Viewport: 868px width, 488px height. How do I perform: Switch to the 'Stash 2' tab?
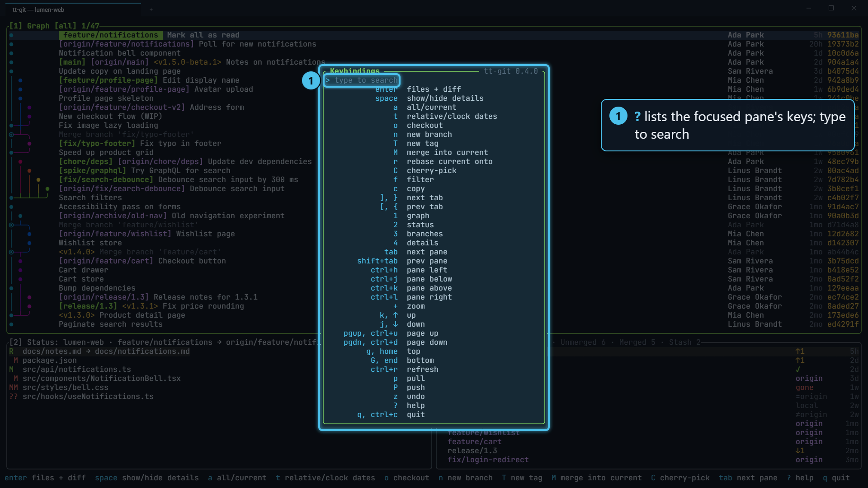(x=685, y=343)
